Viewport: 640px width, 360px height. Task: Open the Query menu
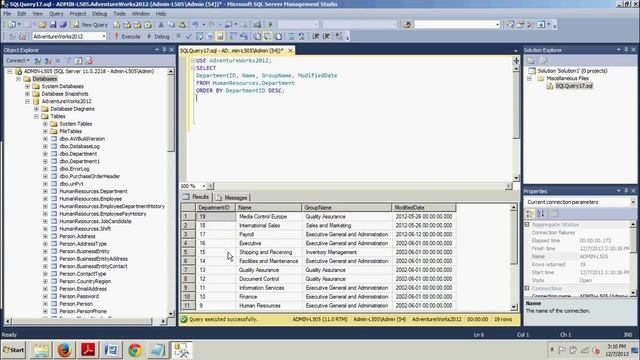pos(56,13)
